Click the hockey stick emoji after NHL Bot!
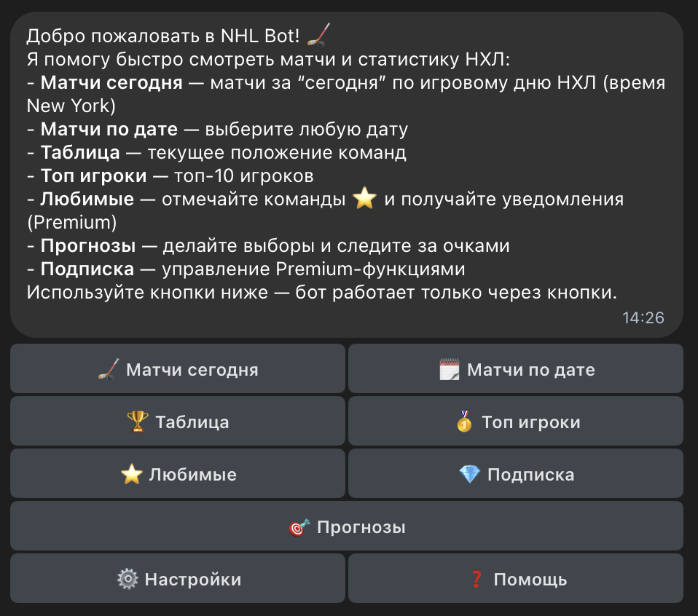Viewport: 698px width, 616px height. (318, 35)
